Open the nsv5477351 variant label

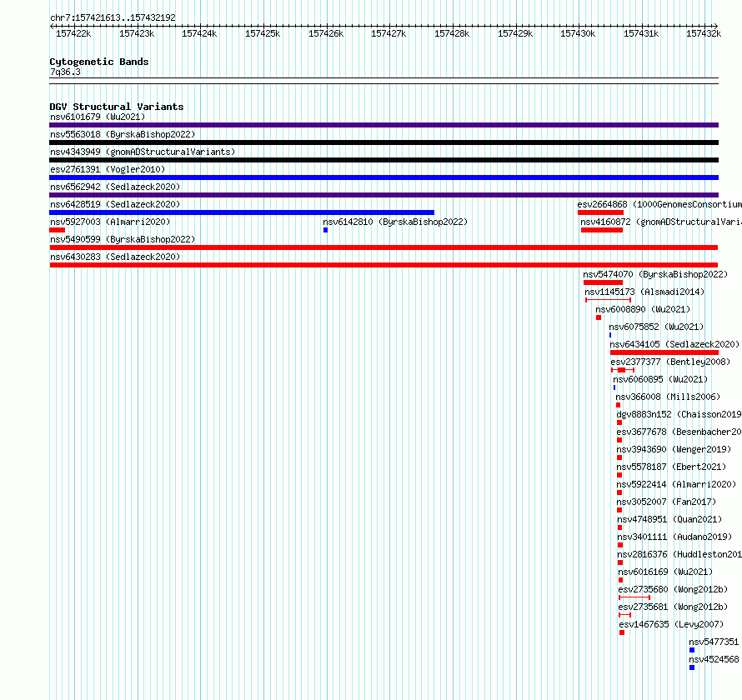coord(714,642)
